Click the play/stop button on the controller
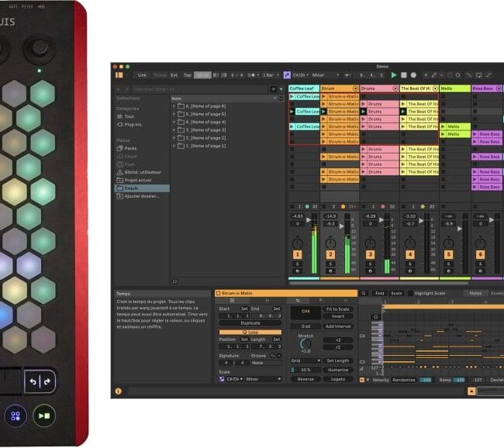504x448 pixels. coord(44,416)
